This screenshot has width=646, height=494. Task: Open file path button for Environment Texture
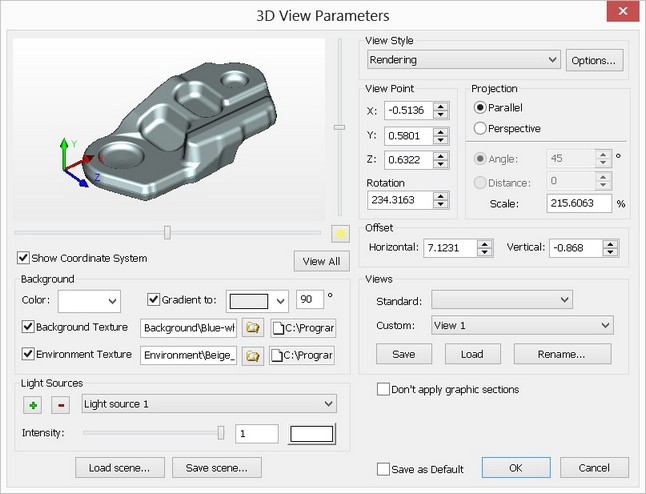coord(302,355)
